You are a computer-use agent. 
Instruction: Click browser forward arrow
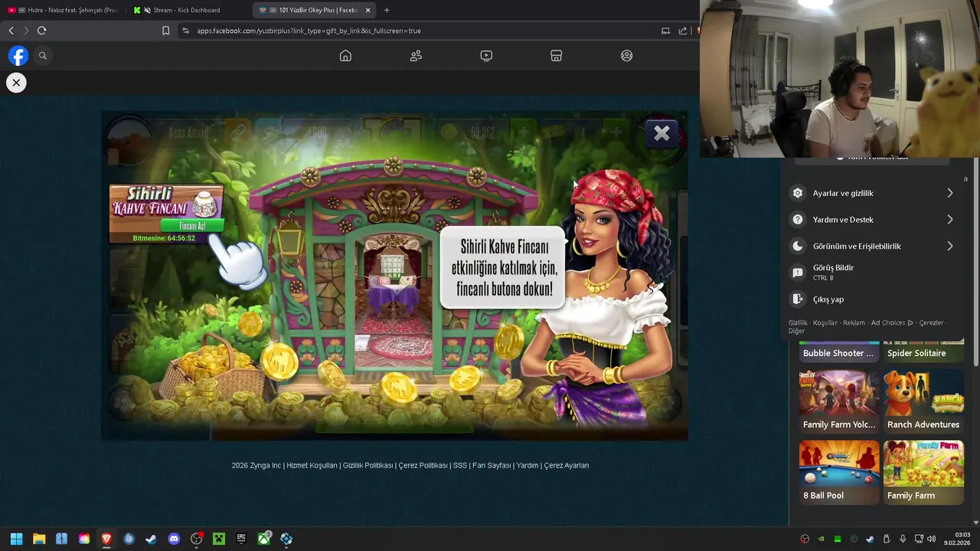click(26, 31)
